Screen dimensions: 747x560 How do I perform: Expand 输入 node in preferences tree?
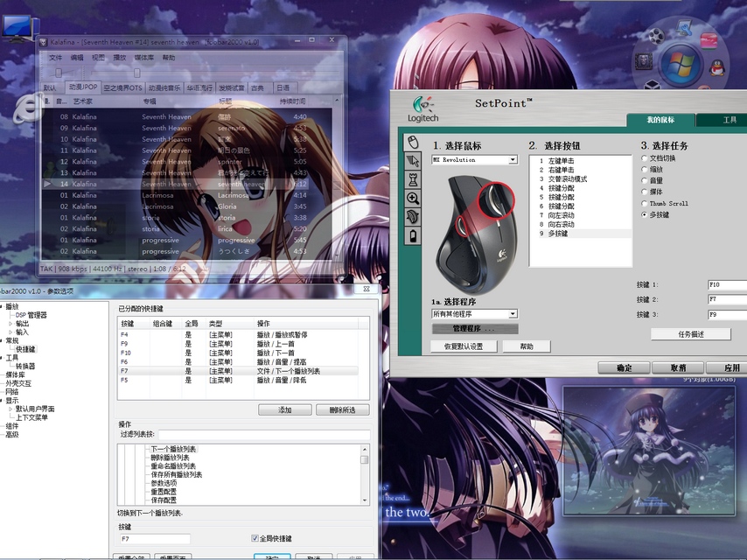tap(10, 332)
